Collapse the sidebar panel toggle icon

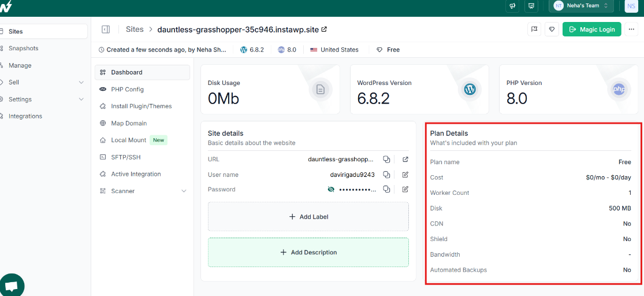pyautogui.click(x=106, y=29)
